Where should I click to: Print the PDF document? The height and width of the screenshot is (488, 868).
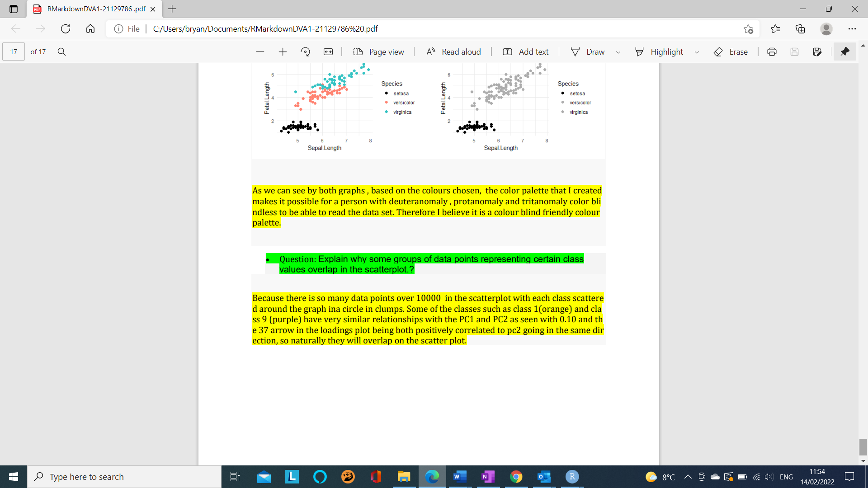point(771,52)
